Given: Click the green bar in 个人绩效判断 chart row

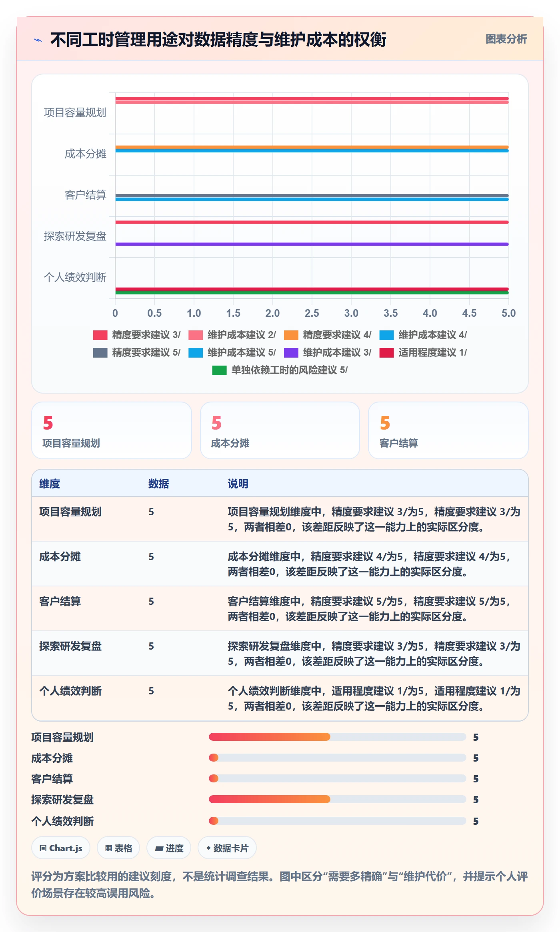Looking at the screenshot, I should tap(312, 293).
